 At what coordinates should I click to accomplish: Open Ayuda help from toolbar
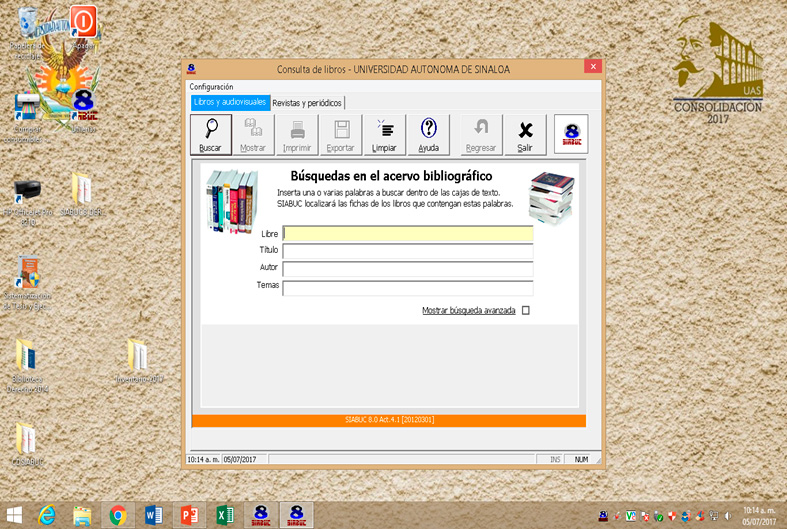(x=429, y=135)
